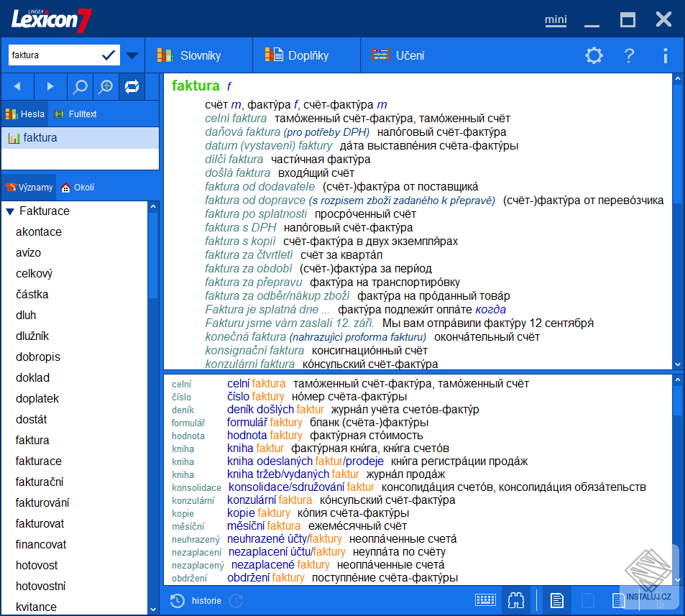The width and height of the screenshot is (685, 616).
Task: Click konsignační faktura phrase in entry
Action: [x=254, y=350]
